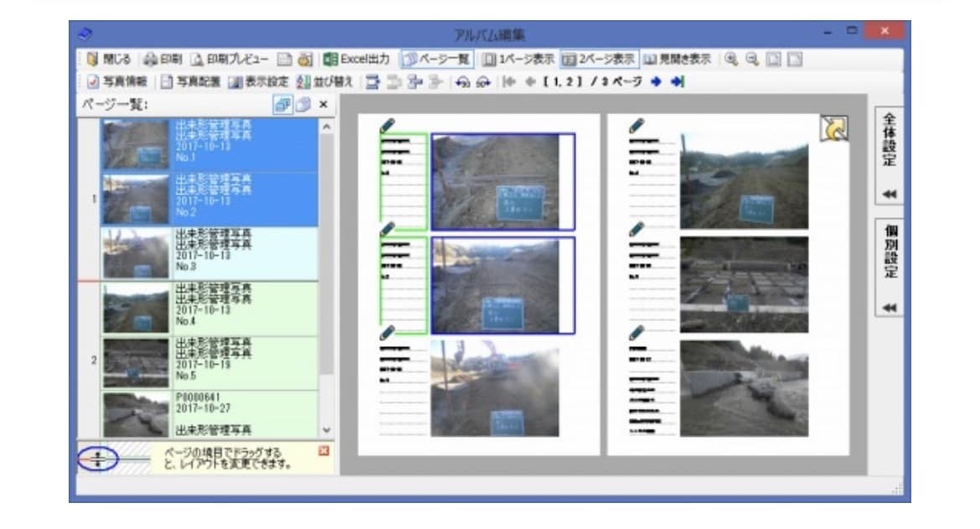Expand the 個別設定 individual settings side panel

889,268
